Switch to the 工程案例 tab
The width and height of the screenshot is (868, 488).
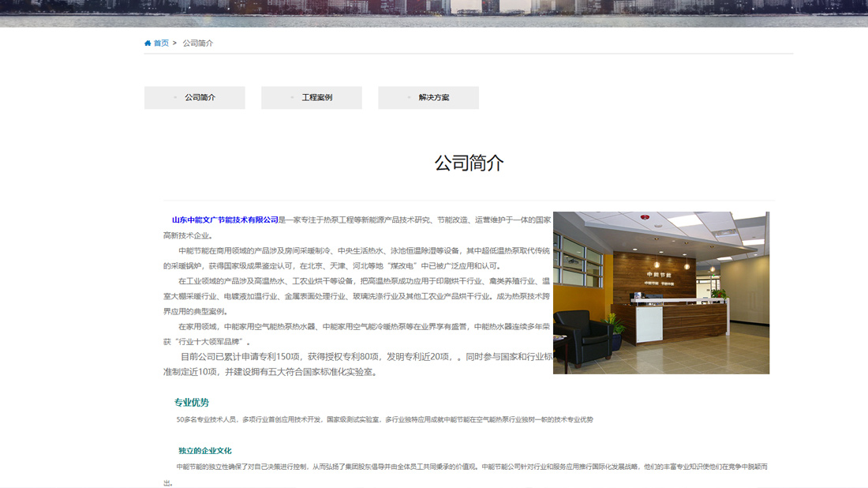312,97
